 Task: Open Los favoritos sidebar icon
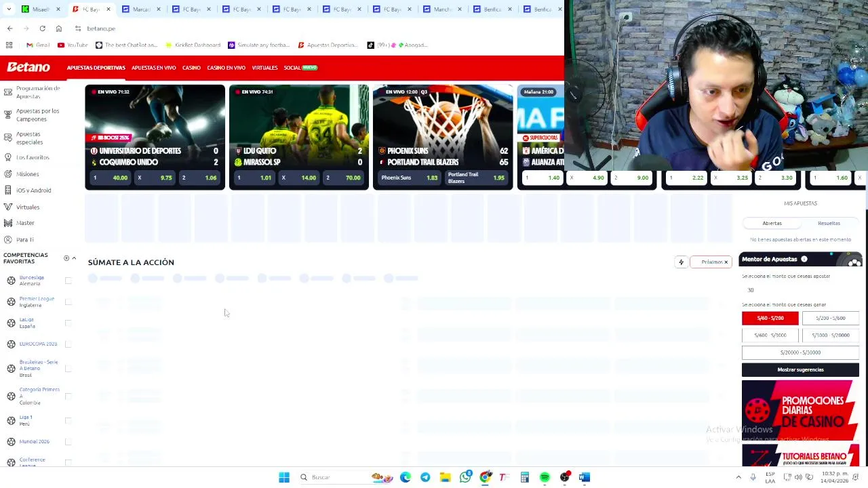[x=8, y=157]
